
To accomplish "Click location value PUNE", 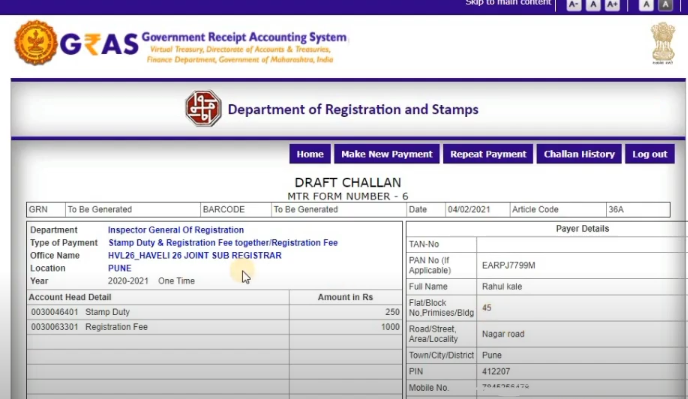I will 119,268.
